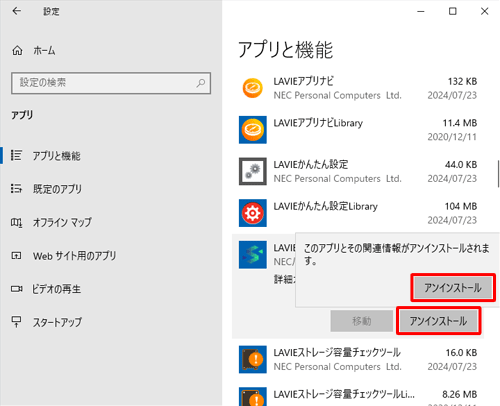Image resolution: width=500 pixels, height=406 pixels.
Task: Open the Home (ホーム) icon
Action: (x=17, y=51)
